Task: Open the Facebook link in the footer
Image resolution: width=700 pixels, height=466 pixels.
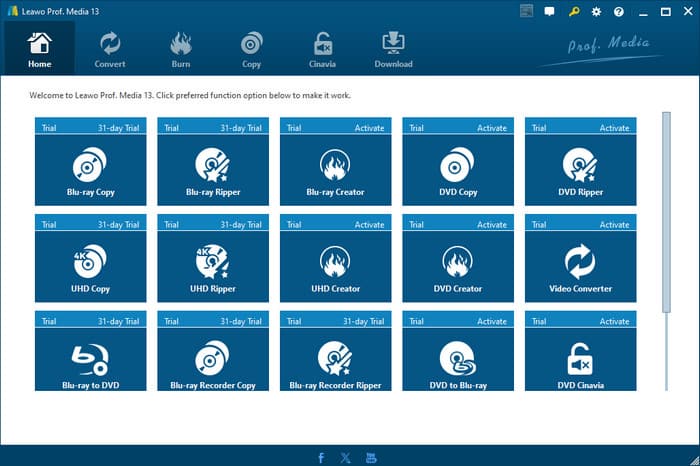Action: pos(321,457)
